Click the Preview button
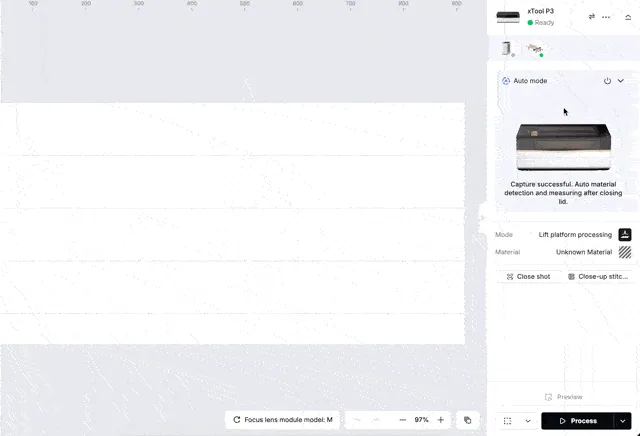 coord(564,397)
